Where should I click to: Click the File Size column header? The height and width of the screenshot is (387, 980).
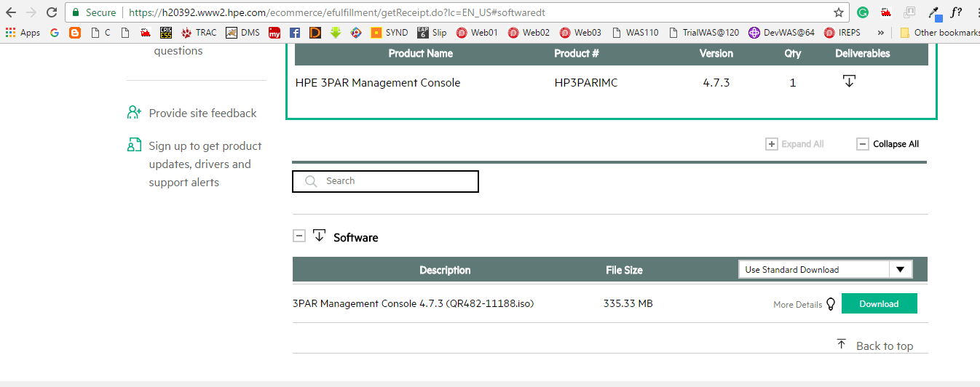pyautogui.click(x=624, y=270)
